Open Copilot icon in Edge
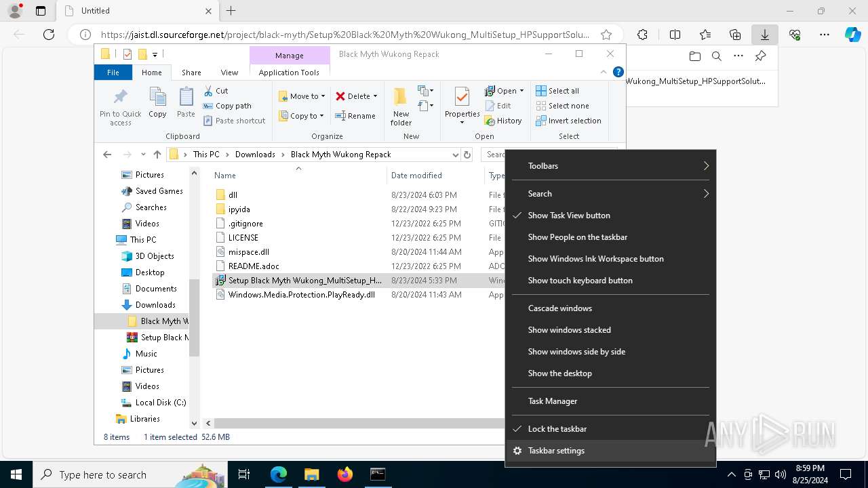868x488 pixels. (852, 35)
